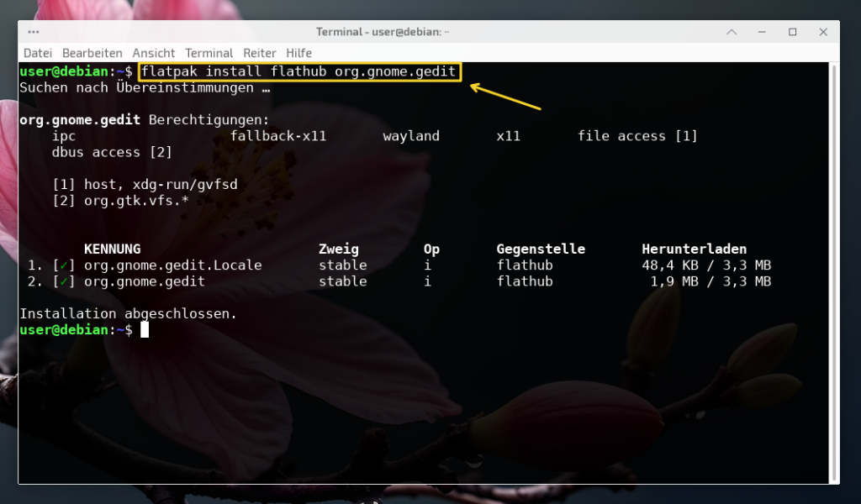This screenshot has width=861, height=504.
Task: Click the highlighted flatpak install command
Action: (299, 71)
